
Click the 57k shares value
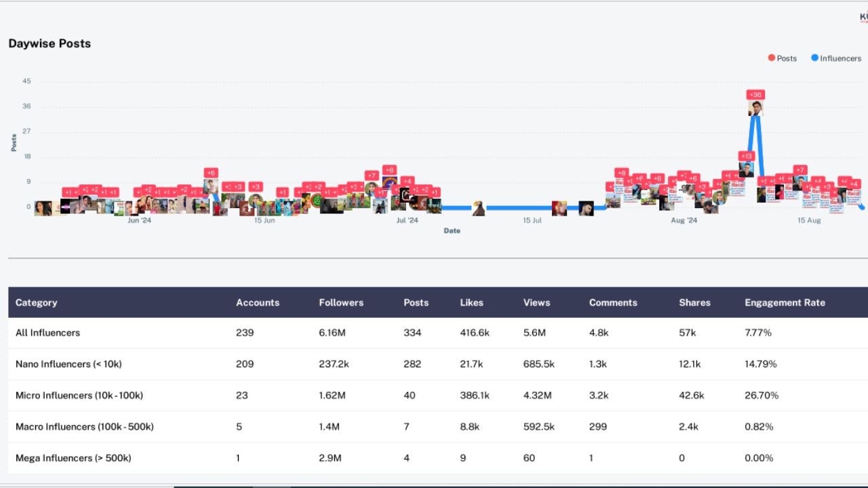[x=688, y=333]
